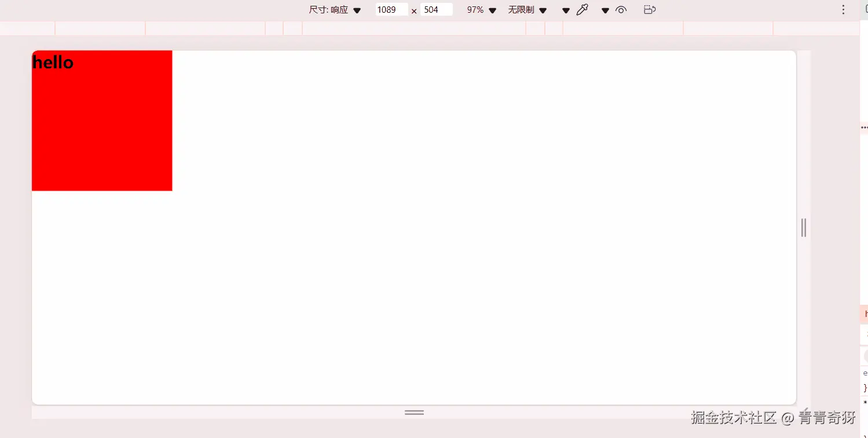Click the eye-shaped vision icon
This screenshot has width=868, height=438.
click(621, 10)
